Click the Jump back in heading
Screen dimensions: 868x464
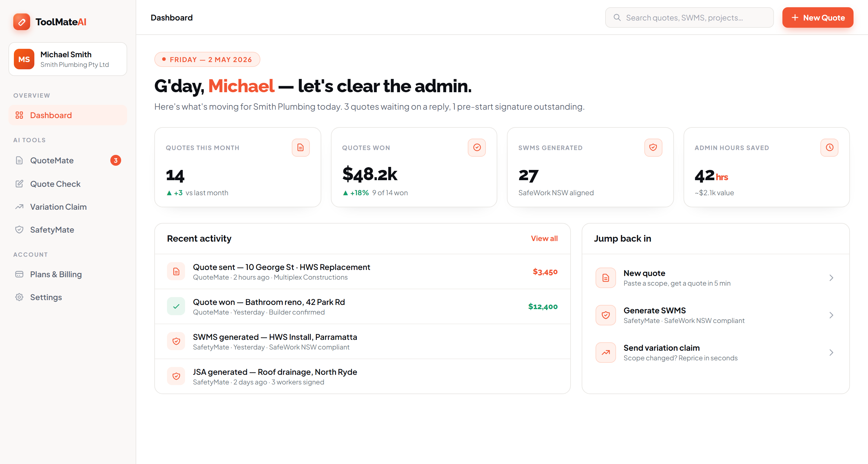622,239
